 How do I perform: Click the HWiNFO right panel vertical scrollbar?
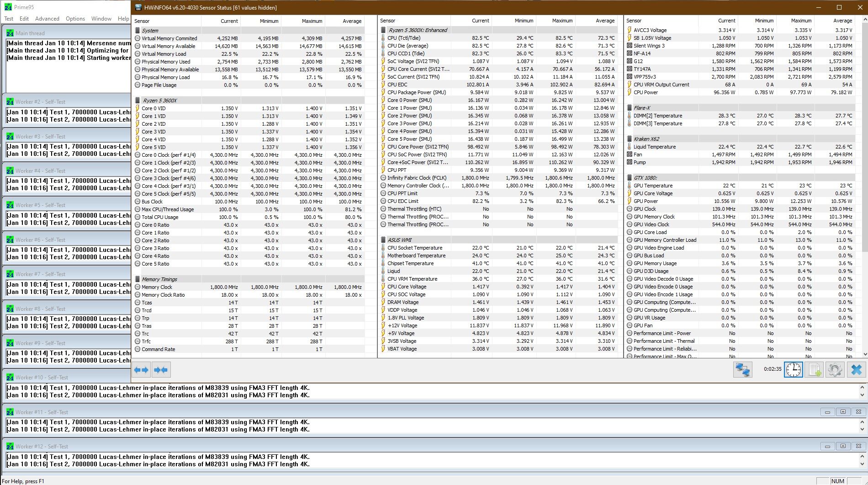click(864, 137)
